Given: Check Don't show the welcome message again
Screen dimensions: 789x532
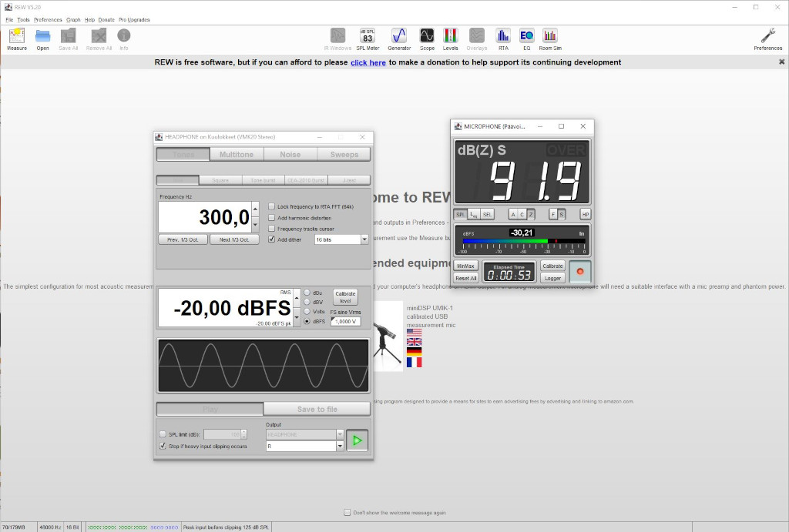Looking at the screenshot, I should [347, 513].
